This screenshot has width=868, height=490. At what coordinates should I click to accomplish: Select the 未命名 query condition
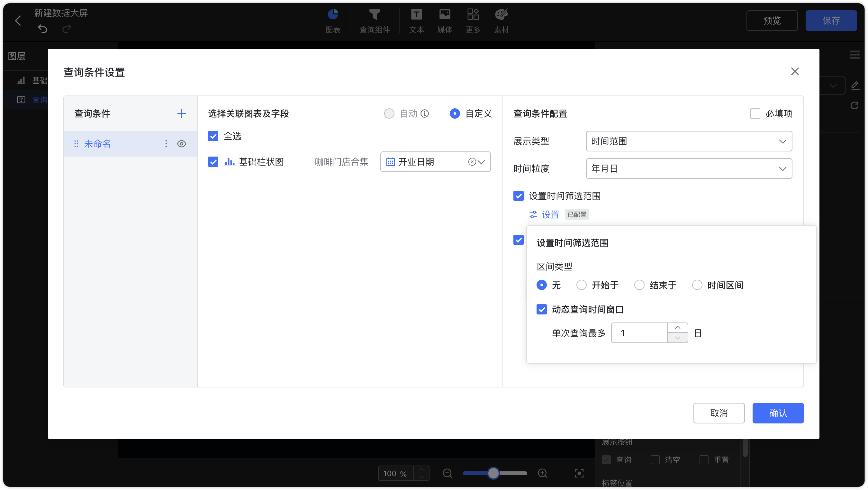131,144
